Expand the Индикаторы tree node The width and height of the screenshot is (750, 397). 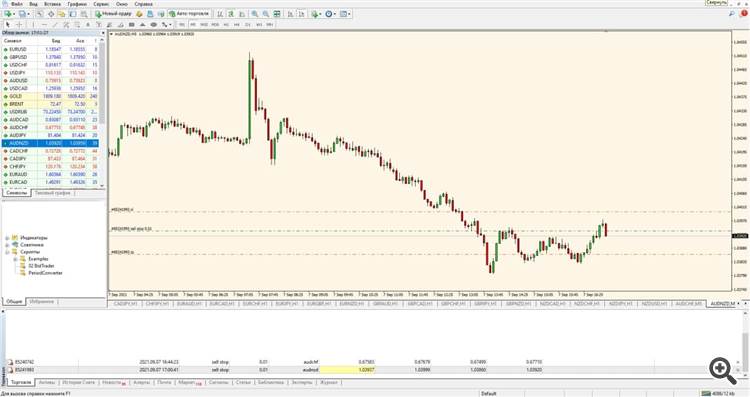click(x=7, y=238)
